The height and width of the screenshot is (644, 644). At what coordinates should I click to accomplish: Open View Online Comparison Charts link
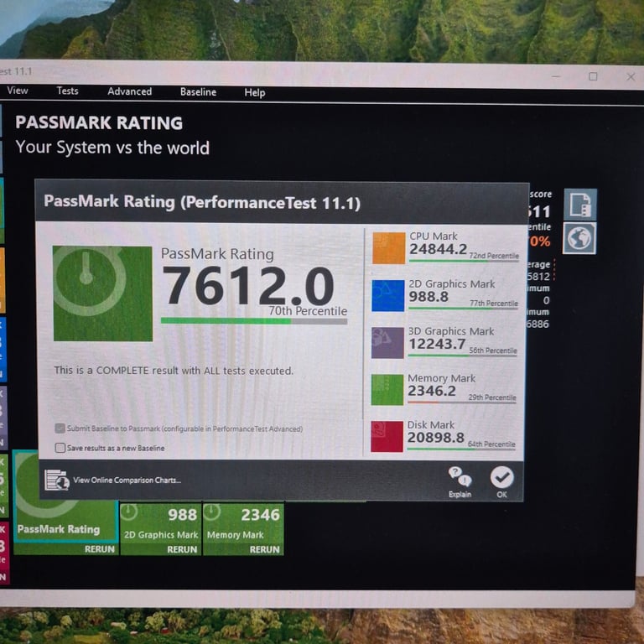pos(127,480)
